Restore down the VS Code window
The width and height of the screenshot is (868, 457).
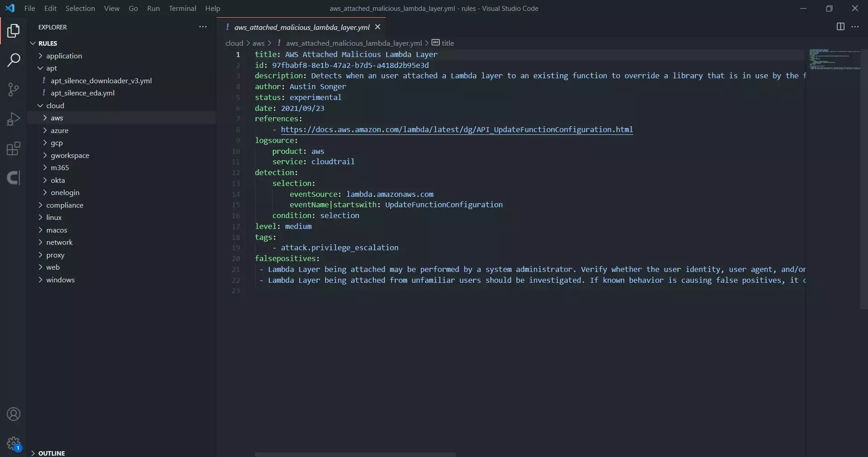pos(829,8)
